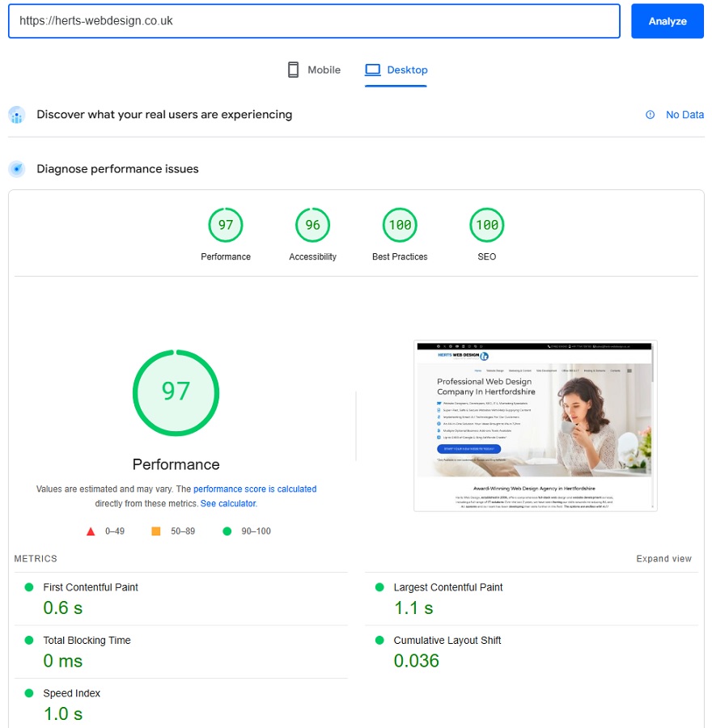712x728 pixels.
Task: Click the Cumulative Layout Shift label
Action: [447, 641]
